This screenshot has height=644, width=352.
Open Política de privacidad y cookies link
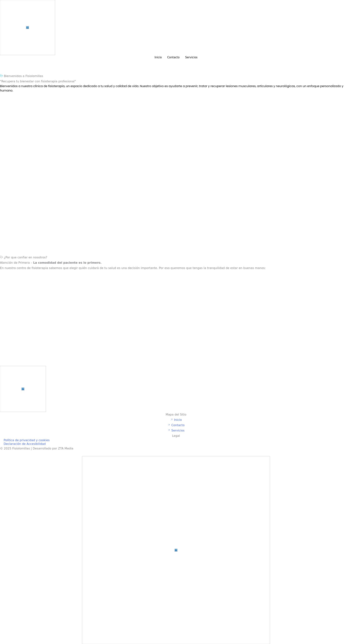(x=27, y=440)
